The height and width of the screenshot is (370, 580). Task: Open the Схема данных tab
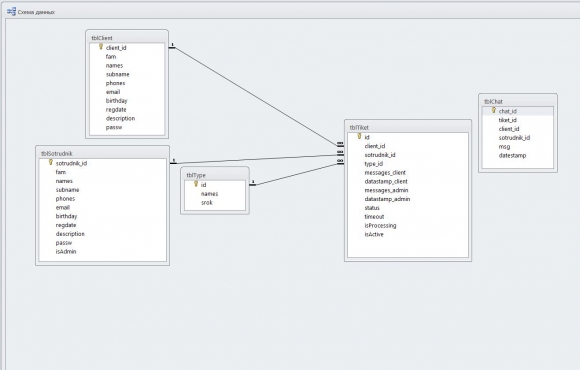pos(31,12)
